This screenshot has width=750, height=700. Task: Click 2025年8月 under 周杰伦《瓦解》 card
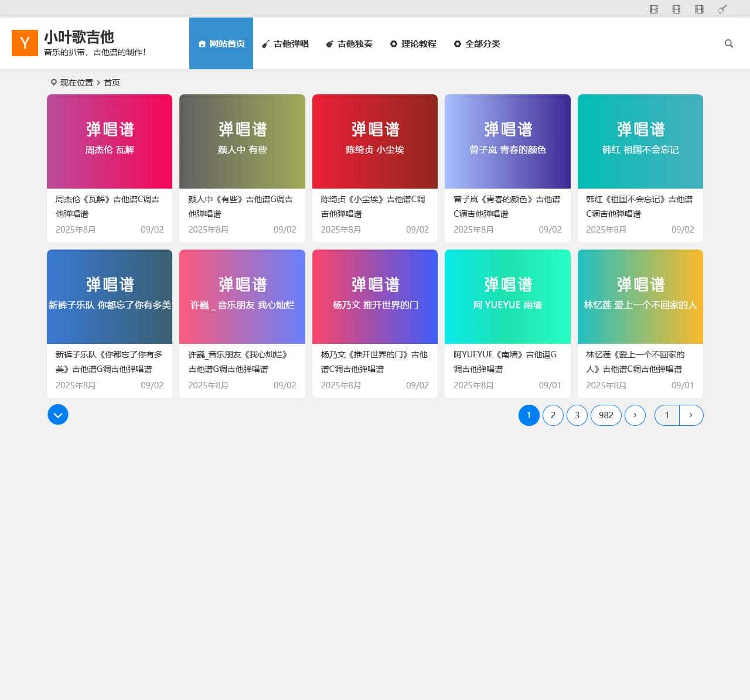tap(76, 230)
